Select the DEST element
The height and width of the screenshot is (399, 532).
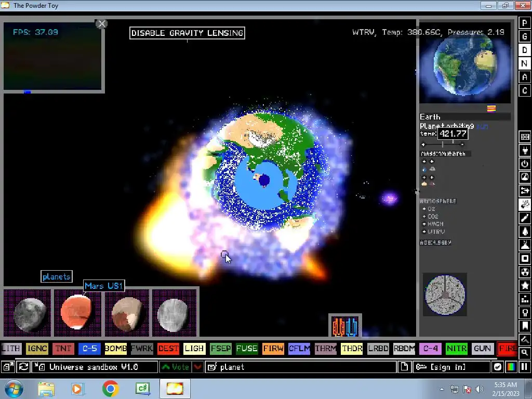[x=168, y=349]
